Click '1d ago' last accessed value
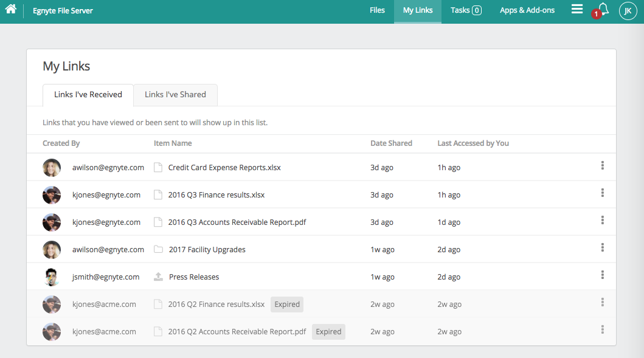 pos(449,222)
